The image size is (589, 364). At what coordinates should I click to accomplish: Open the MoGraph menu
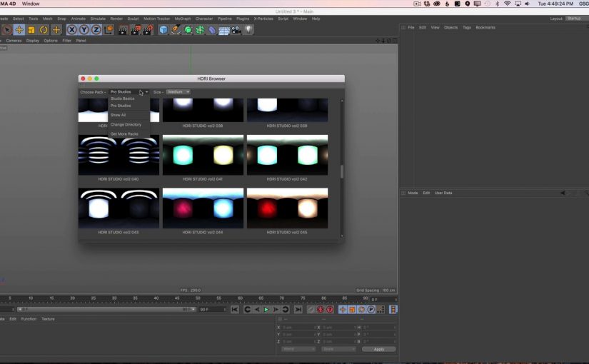[x=183, y=19]
